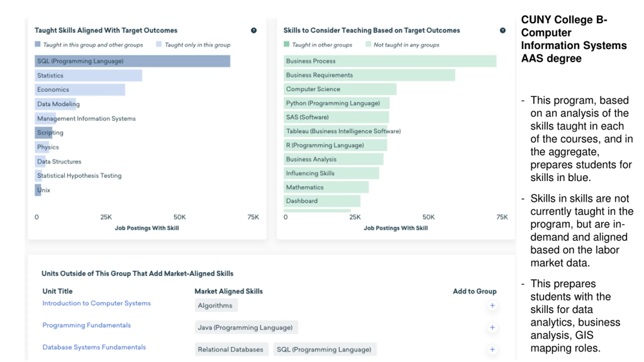Click 'Not taught in any groups' legend swatch
The image size is (644, 362).
pos(368,44)
